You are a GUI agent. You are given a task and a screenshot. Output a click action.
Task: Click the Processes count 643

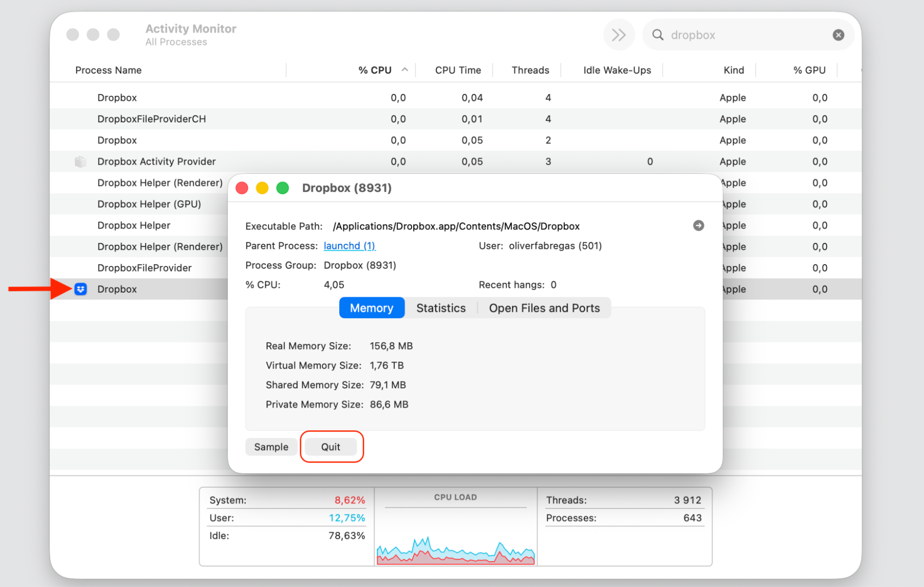pyautogui.click(x=692, y=518)
